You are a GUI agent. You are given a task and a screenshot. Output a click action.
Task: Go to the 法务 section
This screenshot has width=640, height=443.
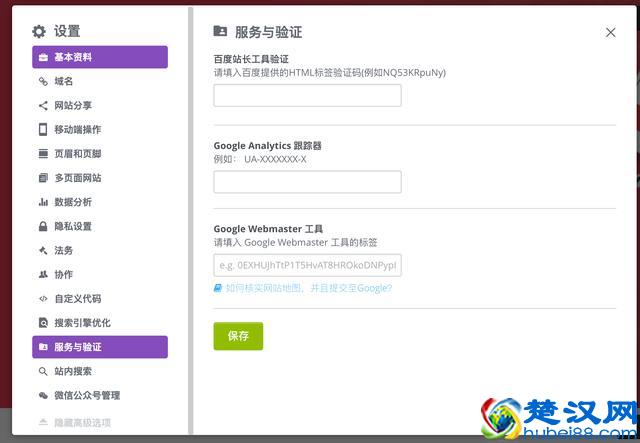(x=100, y=250)
